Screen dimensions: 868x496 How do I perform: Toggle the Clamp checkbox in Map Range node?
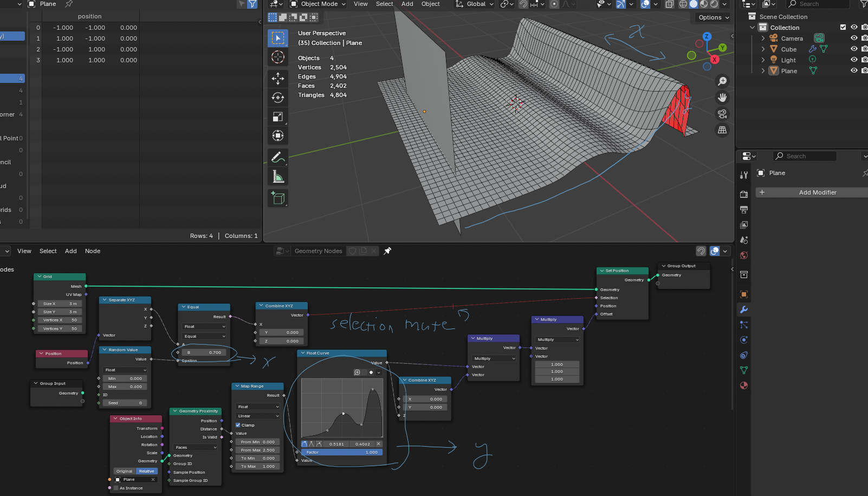(238, 425)
